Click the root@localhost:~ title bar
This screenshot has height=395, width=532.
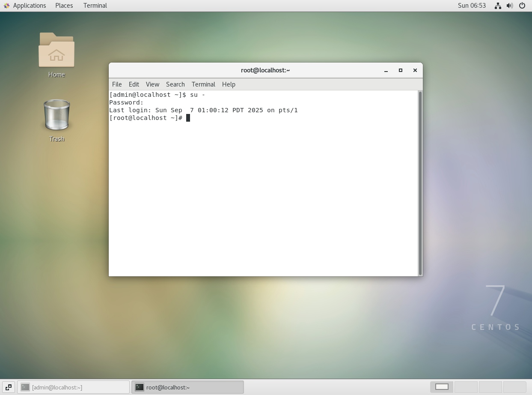tap(265, 70)
